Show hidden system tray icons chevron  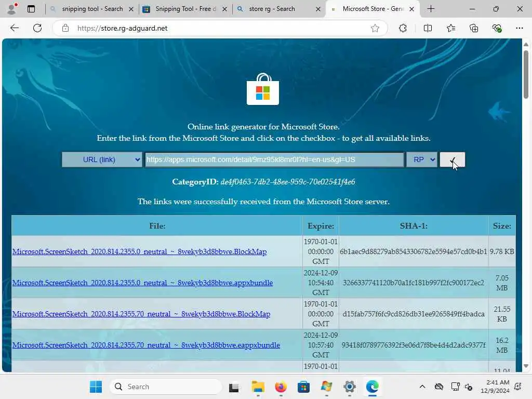(x=422, y=387)
